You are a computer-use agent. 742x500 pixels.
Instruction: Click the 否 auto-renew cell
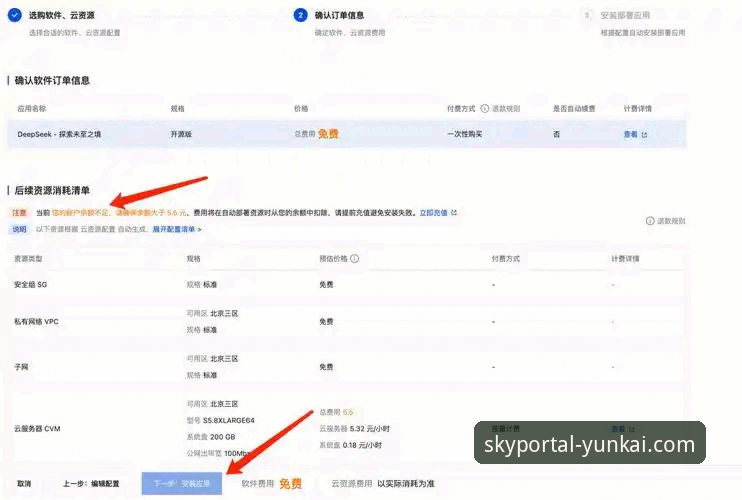pyautogui.click(x=556, y=134)
